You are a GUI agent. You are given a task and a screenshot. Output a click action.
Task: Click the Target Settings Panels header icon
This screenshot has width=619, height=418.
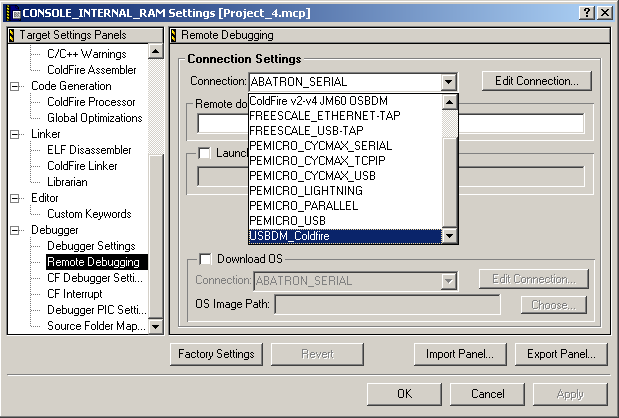coord(11,35)
